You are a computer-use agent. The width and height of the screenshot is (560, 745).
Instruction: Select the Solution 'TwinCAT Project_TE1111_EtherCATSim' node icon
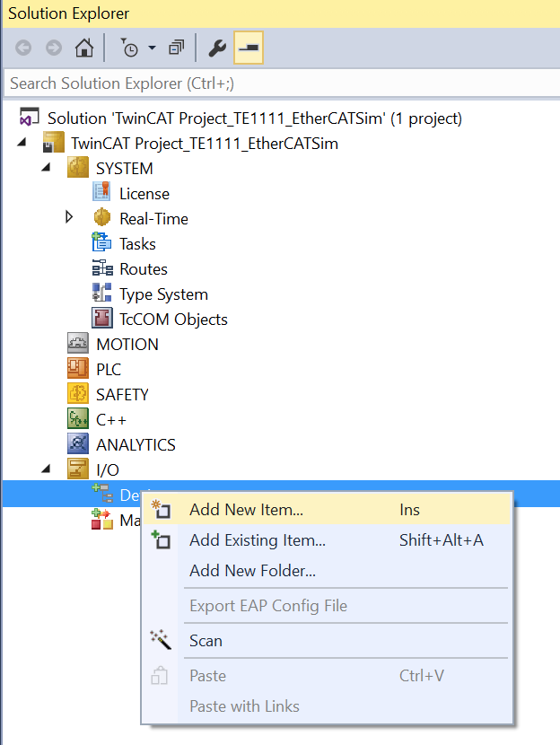[29, 118]
